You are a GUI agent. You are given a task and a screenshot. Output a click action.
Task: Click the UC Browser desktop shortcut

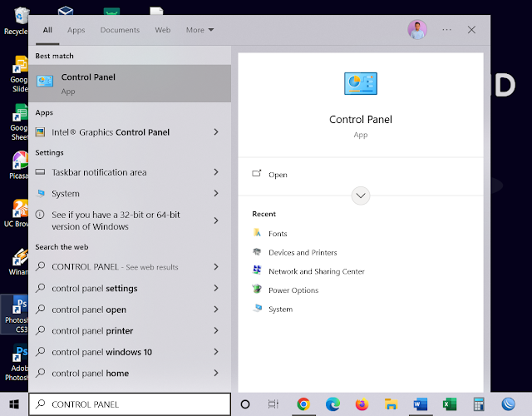pyautogui.click(x=16, y=213)
